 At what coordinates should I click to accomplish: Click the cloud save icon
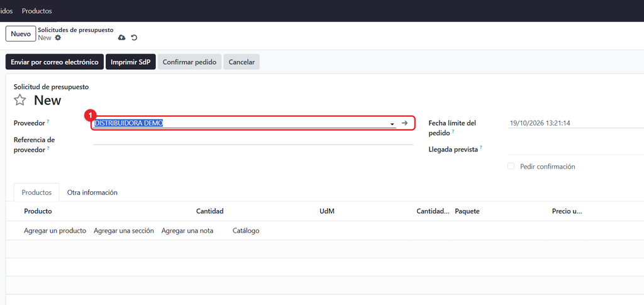tap(121, 38)
